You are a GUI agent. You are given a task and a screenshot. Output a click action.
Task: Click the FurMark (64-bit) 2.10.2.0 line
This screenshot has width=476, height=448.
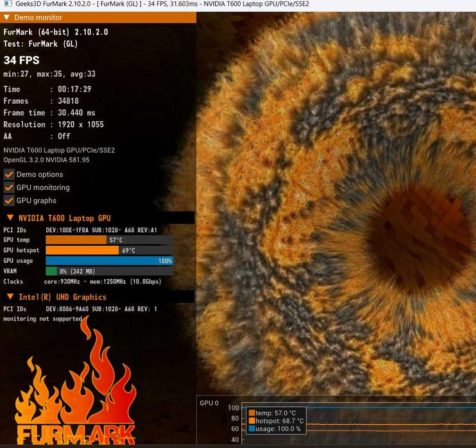[x=56, y=32]
